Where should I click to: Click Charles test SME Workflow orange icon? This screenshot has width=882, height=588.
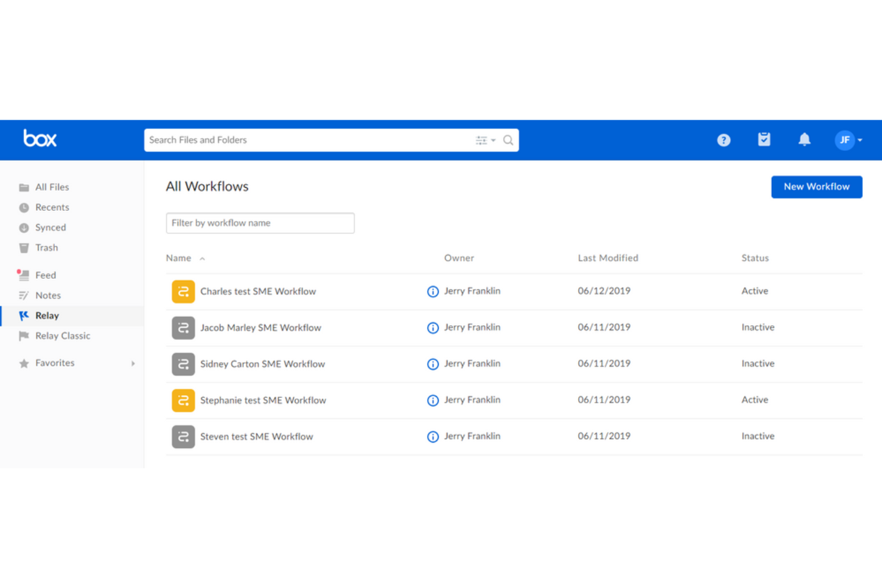[x=184, y=291]
